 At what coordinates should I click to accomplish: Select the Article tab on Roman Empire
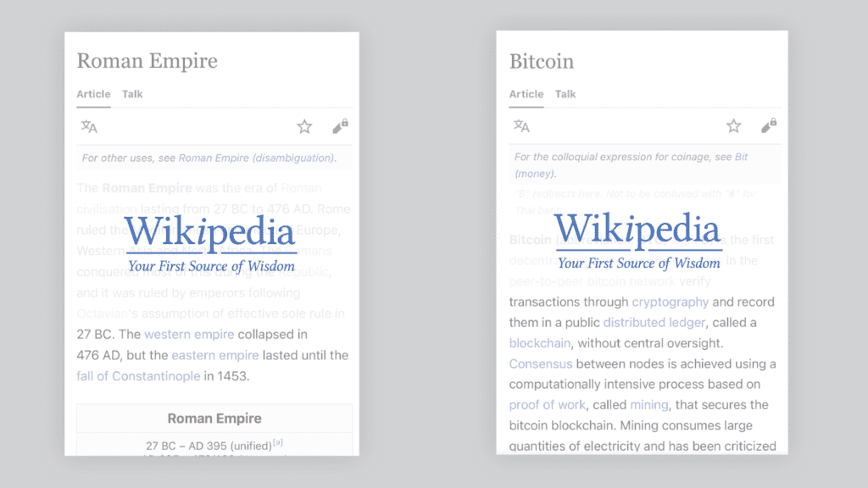pos(93,94)
